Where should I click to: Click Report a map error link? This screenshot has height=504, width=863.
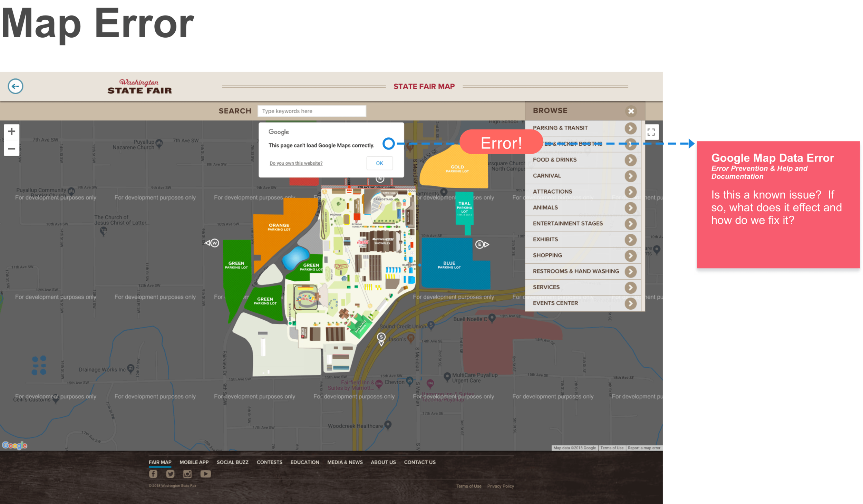tap(644, 448)
